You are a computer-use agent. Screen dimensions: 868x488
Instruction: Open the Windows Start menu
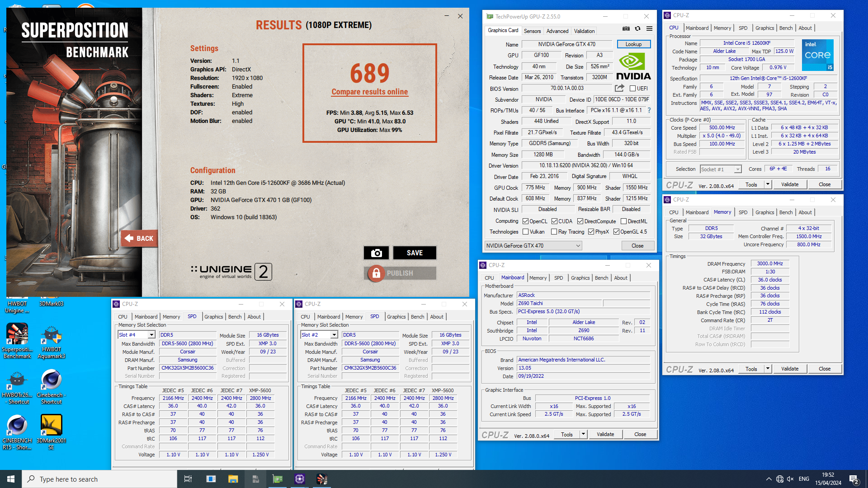tap(11, 479)
